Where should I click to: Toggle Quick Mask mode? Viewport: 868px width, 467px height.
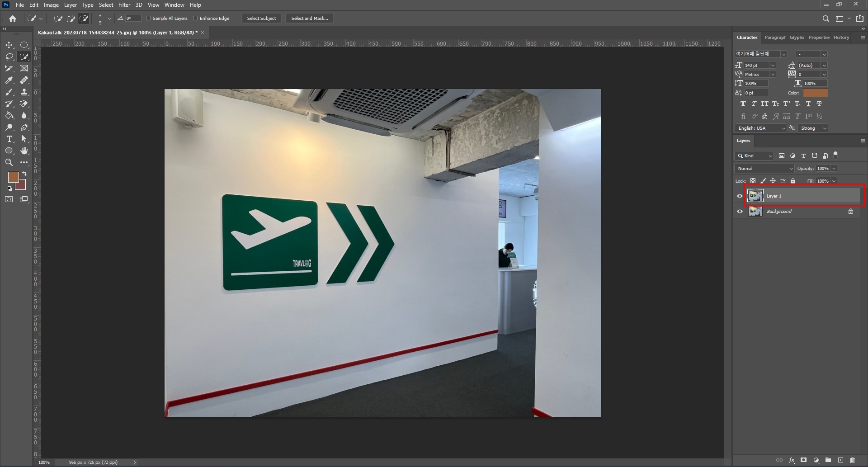(9, 199)
